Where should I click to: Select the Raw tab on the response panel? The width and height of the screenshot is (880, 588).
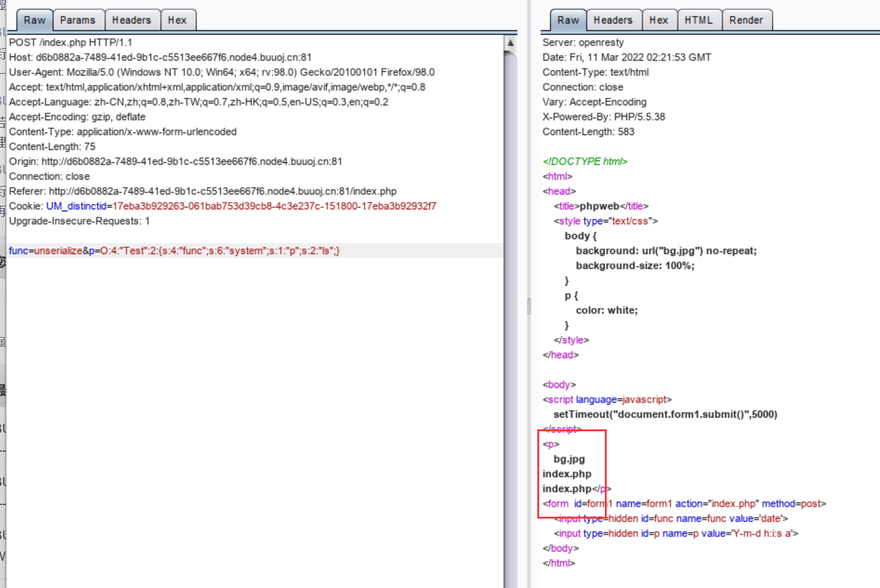[x=568, y=19]
